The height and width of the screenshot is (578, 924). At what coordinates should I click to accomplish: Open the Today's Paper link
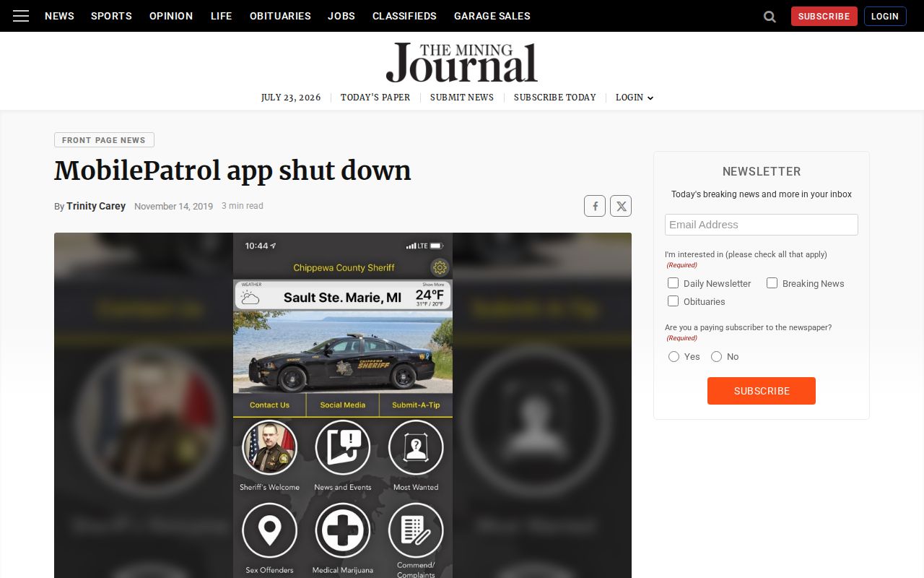coord(375,98)
